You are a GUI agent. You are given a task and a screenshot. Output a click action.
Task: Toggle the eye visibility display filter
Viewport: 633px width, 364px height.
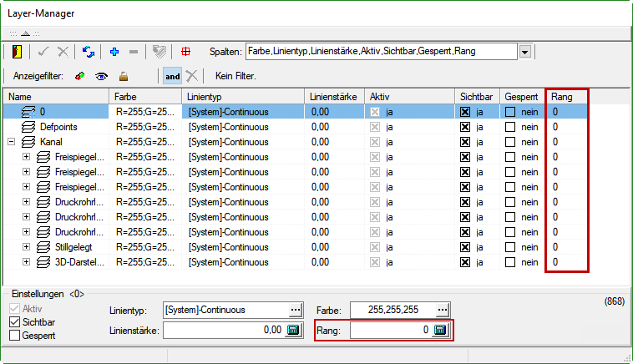coord(102,76)
